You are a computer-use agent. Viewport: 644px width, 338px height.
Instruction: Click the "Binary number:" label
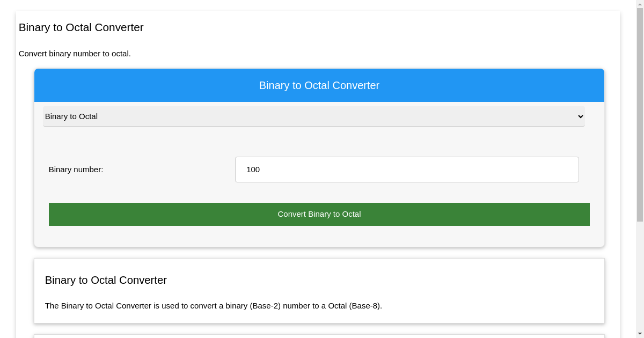click(76, 170)
